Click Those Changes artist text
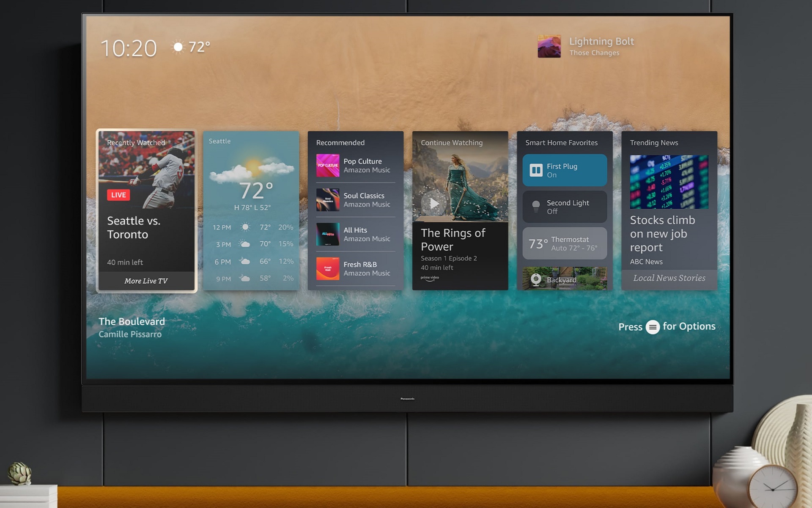The width and height of the screenshot is (812, 508). pyautogui.click(x=594, y=53)
